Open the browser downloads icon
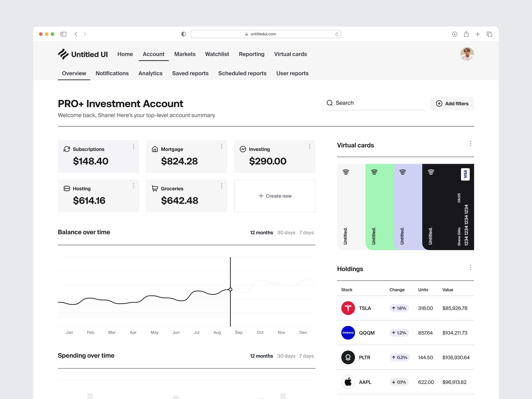 point(454,34)
